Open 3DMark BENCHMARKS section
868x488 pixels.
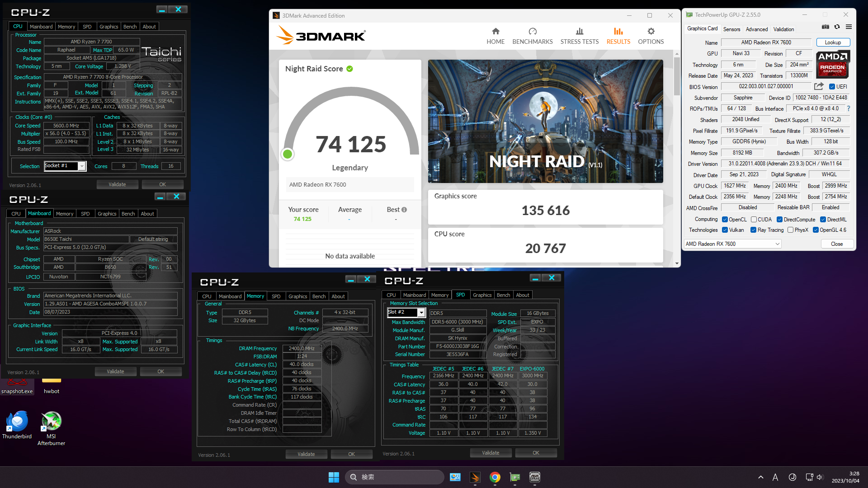[533, 36]
